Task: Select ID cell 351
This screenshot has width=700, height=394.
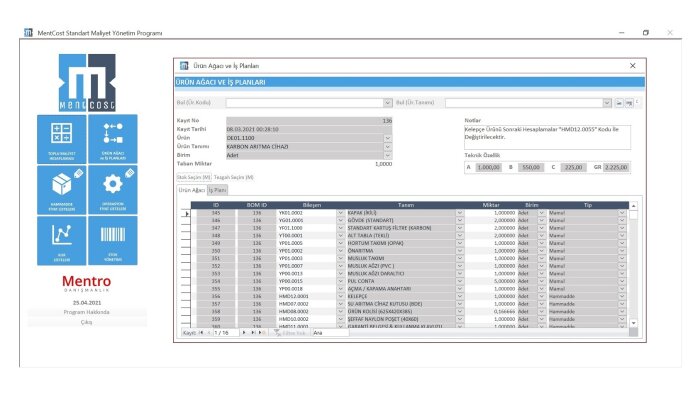Action: point(216,259)
